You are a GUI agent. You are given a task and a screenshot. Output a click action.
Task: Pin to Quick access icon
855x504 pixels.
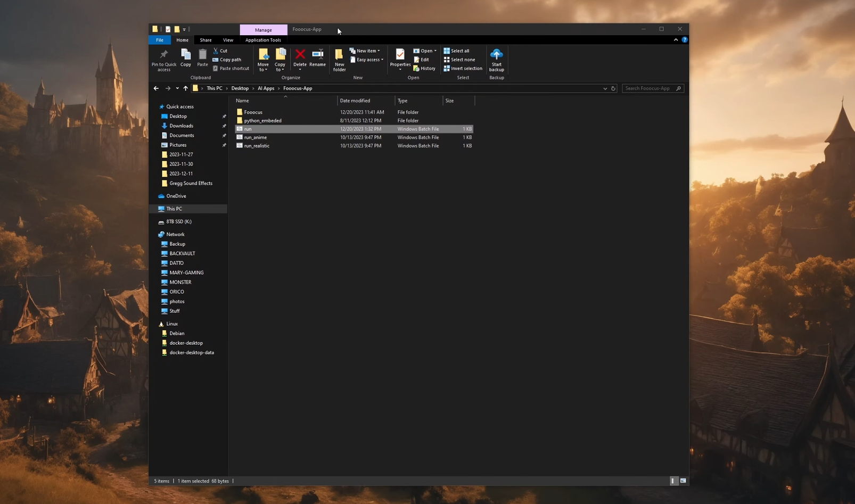tap(164, 55)
